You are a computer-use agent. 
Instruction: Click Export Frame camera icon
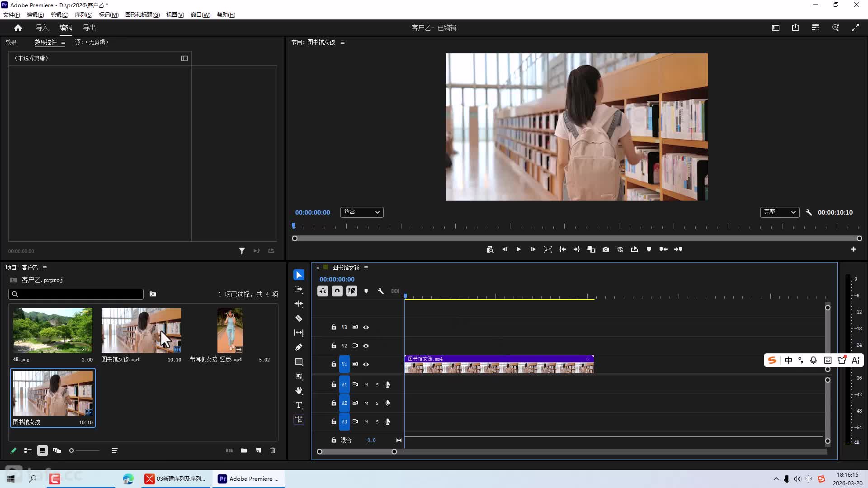point(606,249)
